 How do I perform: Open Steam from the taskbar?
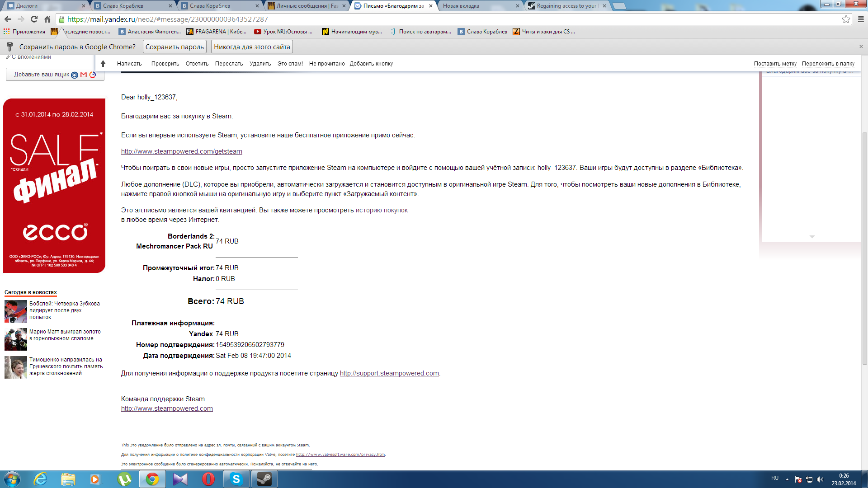[x=264, y=479]
